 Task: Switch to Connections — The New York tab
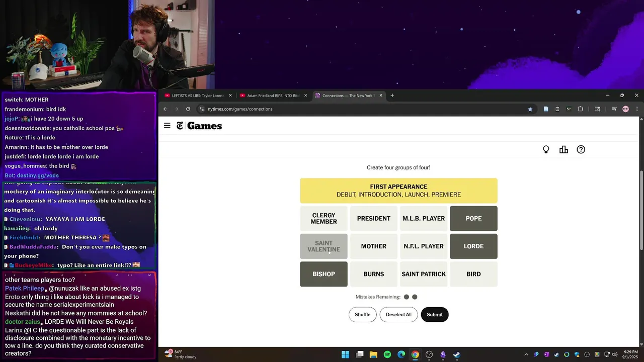pyautogui.click(x=348, y=96)
